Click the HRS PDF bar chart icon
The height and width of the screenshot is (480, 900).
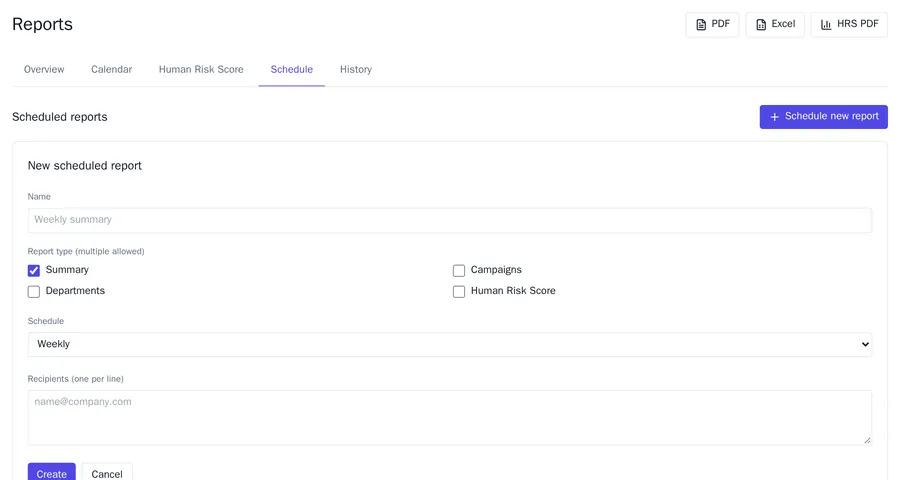826,25
